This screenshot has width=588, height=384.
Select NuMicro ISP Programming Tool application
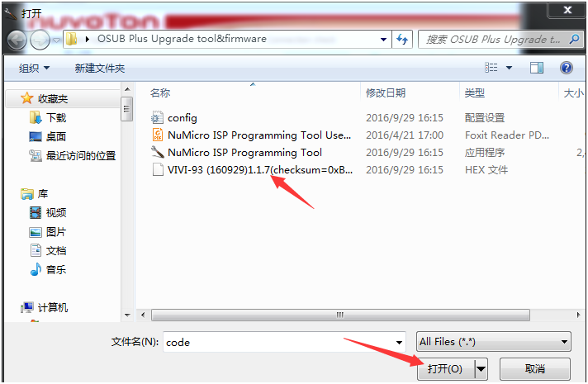(x=237, y=152)
